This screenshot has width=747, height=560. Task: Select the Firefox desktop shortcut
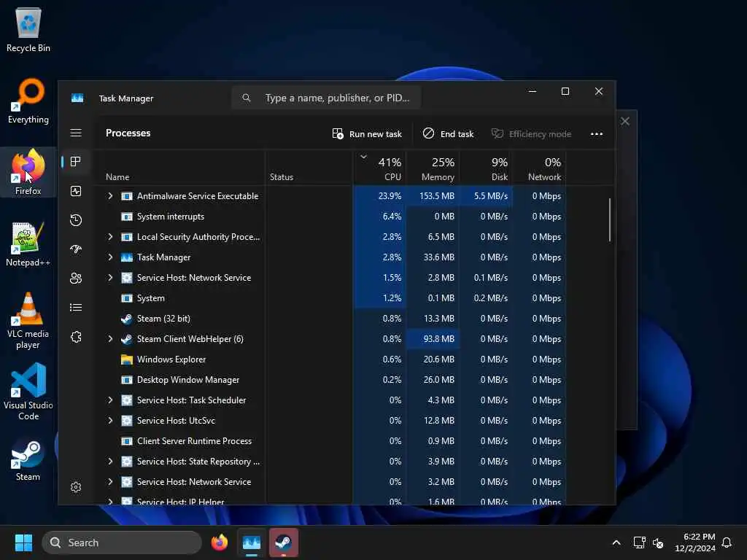click(x=28, y=172)
